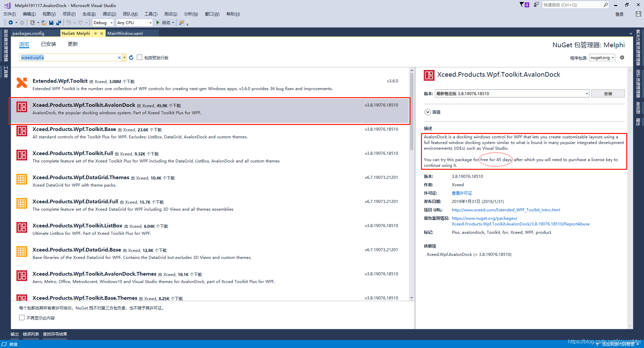Open the xceed.com project URL link

tap(506, 210)
